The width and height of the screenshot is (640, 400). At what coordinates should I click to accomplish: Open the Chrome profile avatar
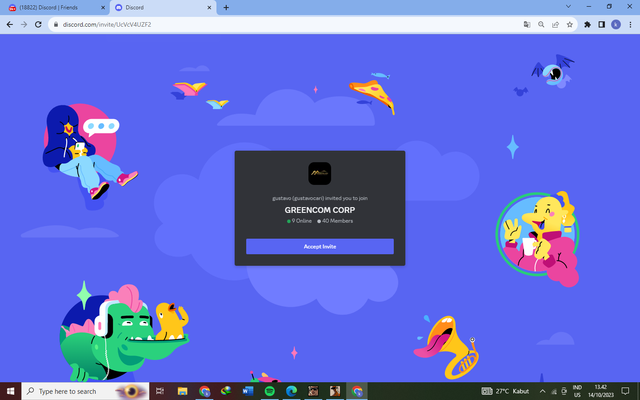616,24
